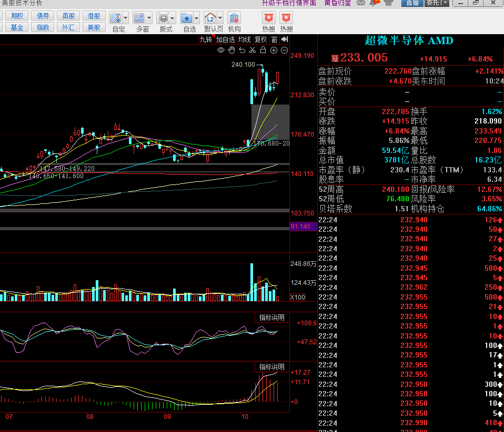The width and height of the screenshot is (504, 432).
Task: Click the 盘前现价 value 222.760
Action: [398, 71]
